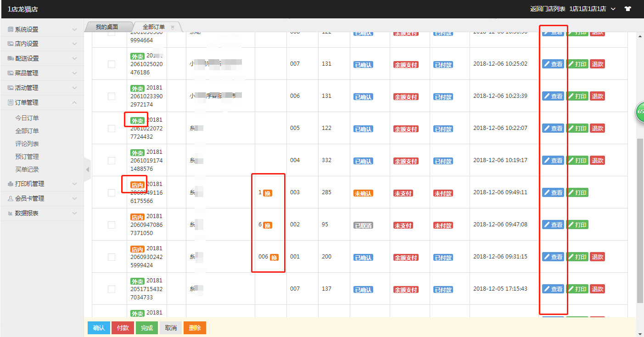Collapse the sidebar with the arrow handle
Screen dimensions: 644x337
[x=88, y=169]
